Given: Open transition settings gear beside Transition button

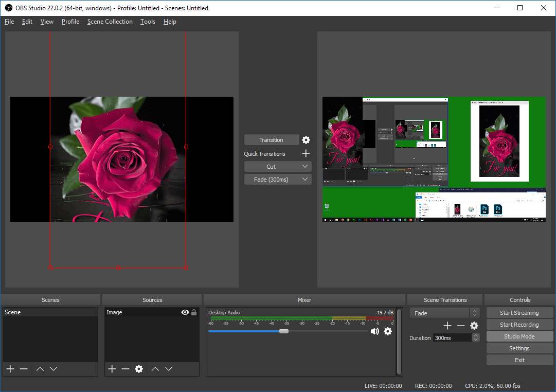Looking at the screenshot, I should click(306, 140).
